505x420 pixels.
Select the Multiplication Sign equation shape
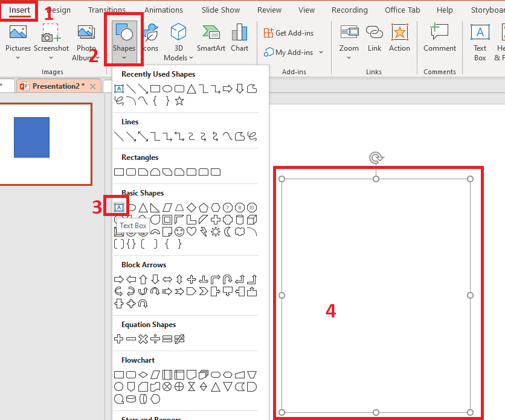(x=143, y=339)
